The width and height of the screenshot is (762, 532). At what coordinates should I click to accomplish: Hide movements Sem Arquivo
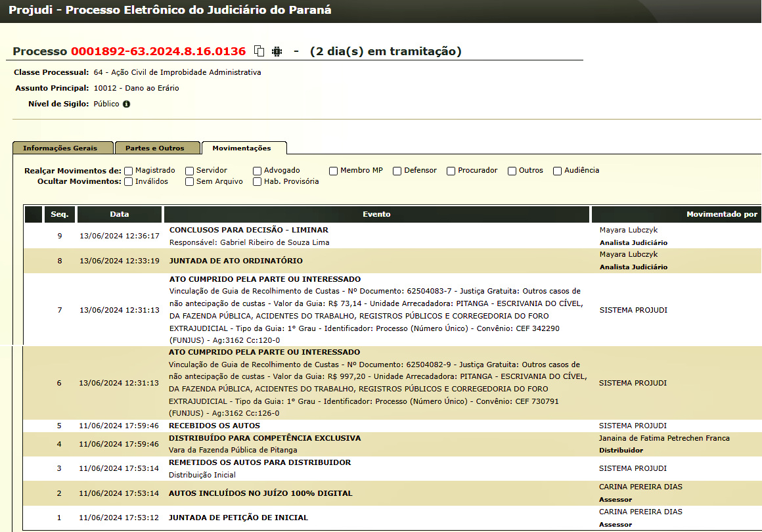[189, 182]
